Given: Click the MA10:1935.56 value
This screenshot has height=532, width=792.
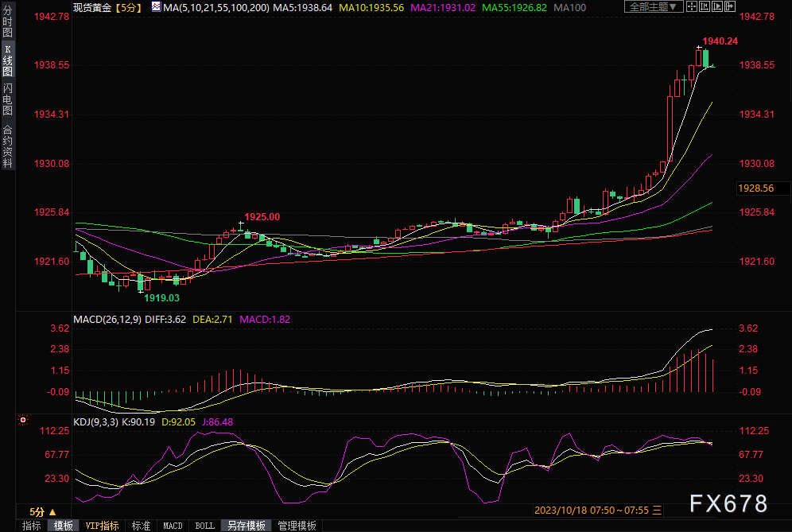Looking at the screenshot, I should [x=371, y=8].
